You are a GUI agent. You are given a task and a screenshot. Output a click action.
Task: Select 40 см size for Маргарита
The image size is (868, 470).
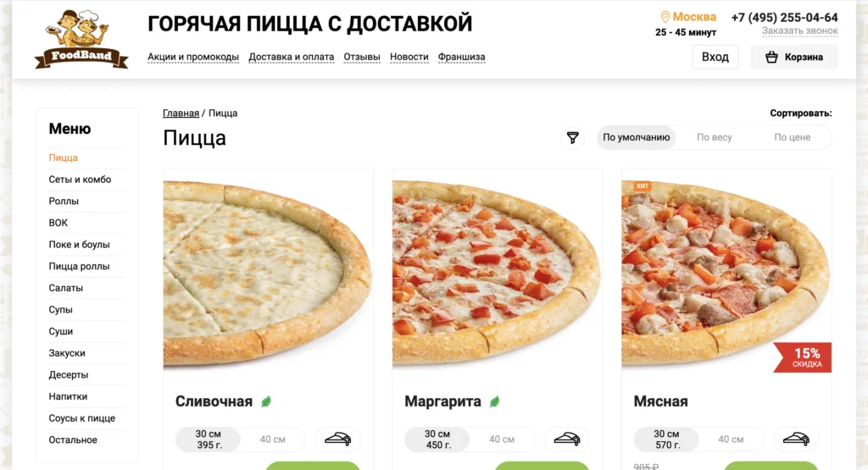502,440
